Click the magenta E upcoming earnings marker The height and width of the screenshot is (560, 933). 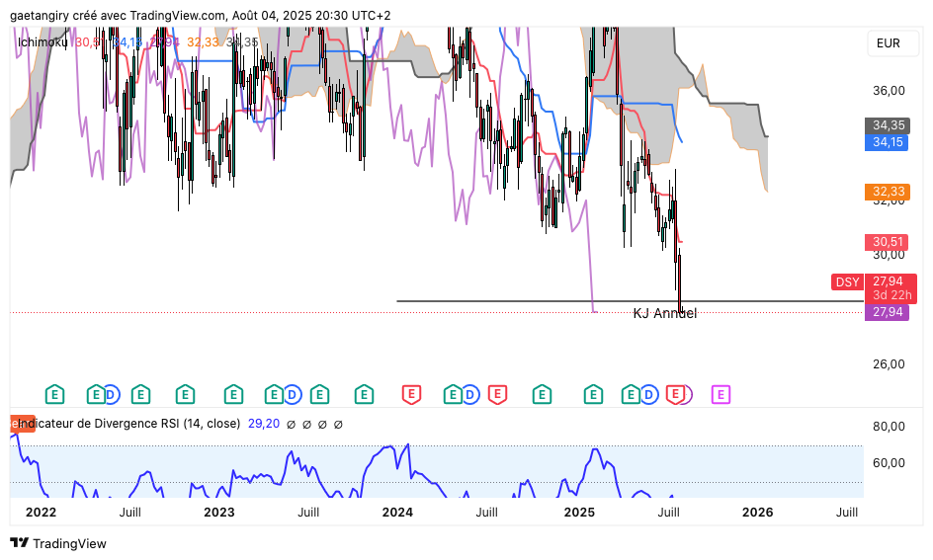tap(721, 394)
